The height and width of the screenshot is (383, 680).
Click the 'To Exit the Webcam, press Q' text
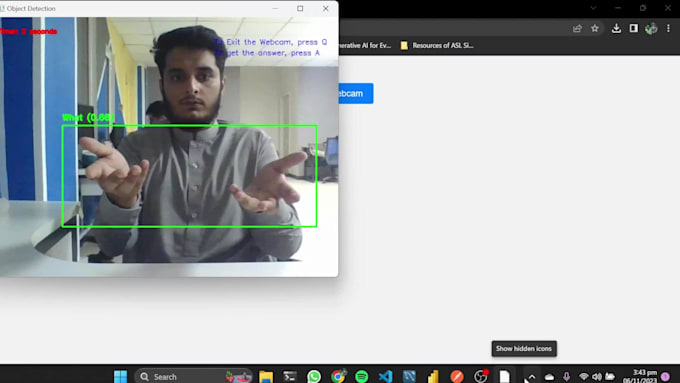[271, 42]
